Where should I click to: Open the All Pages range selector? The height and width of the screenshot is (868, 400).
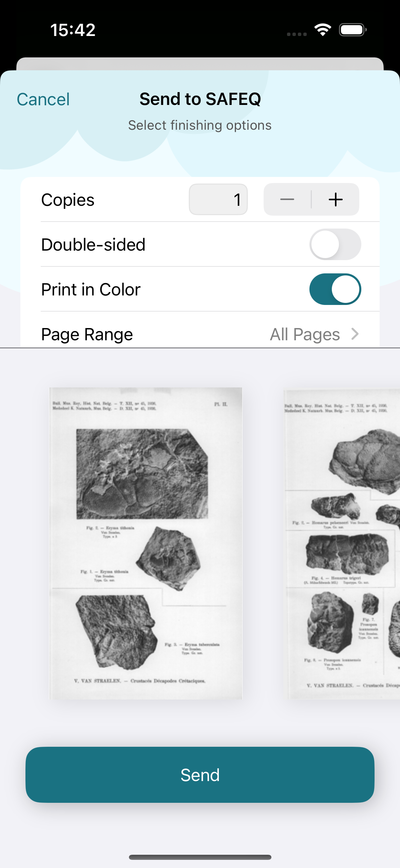coord(305,334)
